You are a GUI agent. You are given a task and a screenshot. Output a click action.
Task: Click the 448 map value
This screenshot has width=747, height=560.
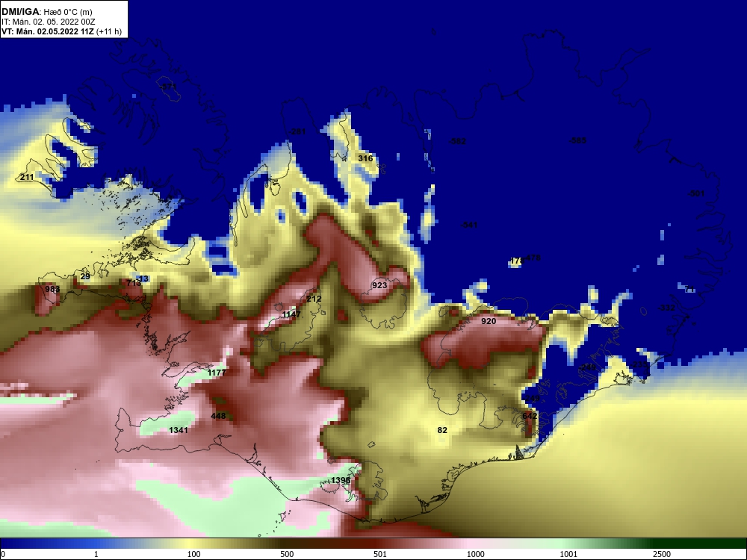tap(218, 416)
